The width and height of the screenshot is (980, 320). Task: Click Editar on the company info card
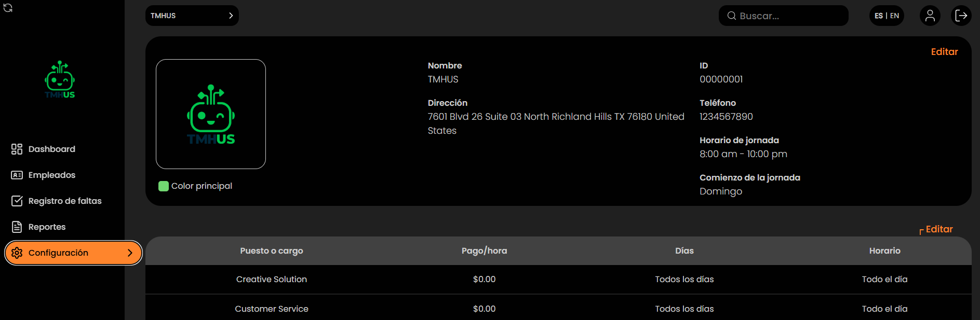944,52
